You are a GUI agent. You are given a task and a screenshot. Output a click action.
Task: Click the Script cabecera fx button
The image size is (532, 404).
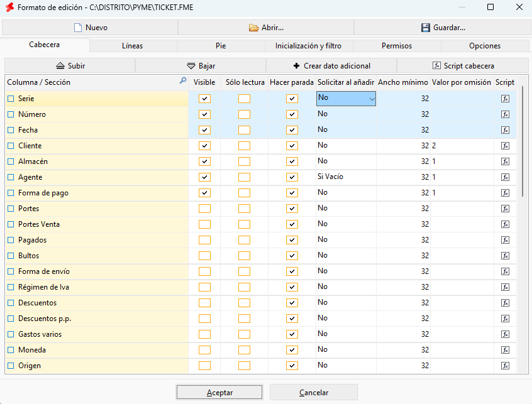(463, 66)
